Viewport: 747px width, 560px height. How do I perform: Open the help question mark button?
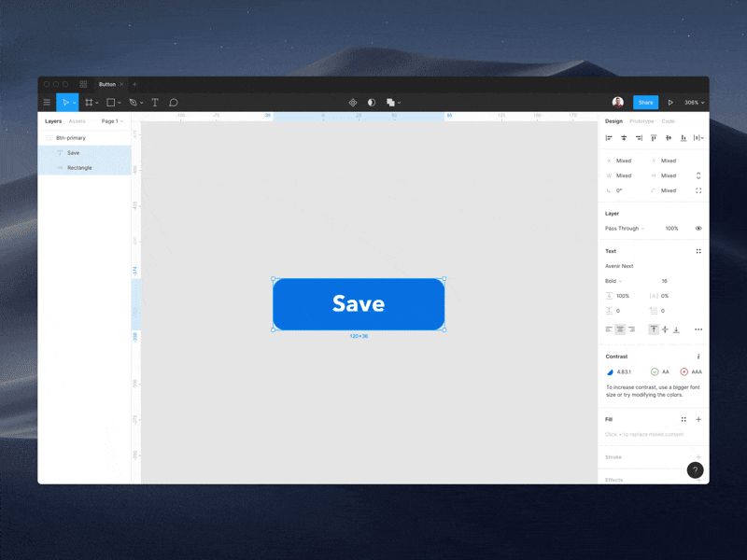tap(695, 470)
